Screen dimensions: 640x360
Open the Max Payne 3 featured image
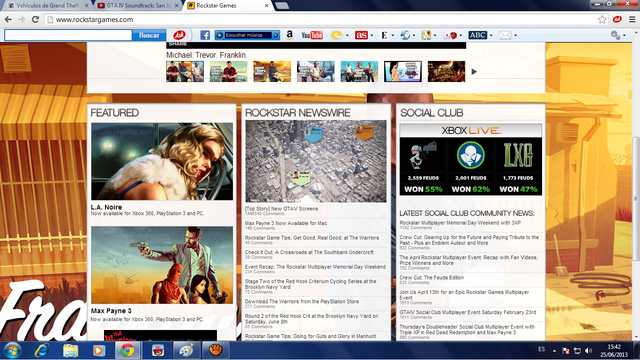(162, 265)
